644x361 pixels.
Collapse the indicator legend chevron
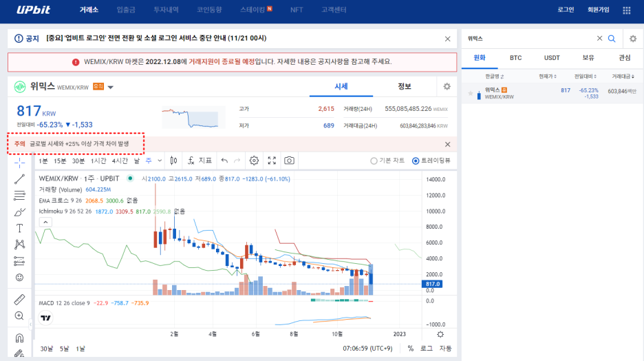click(45, 223)
